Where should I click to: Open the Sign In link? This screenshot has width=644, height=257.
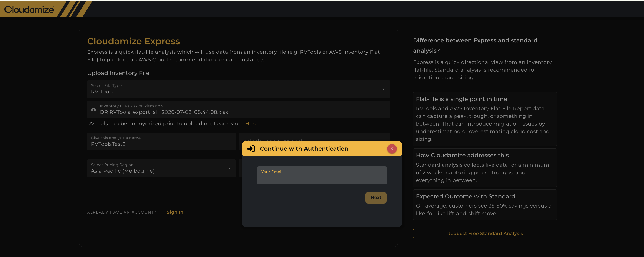[x=175, y=212]
